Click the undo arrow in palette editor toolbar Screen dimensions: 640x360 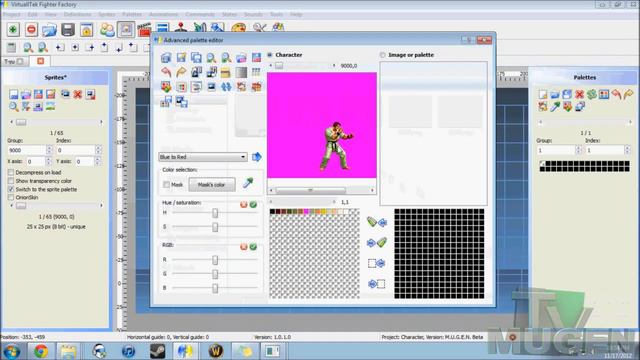tap(166, 72)
